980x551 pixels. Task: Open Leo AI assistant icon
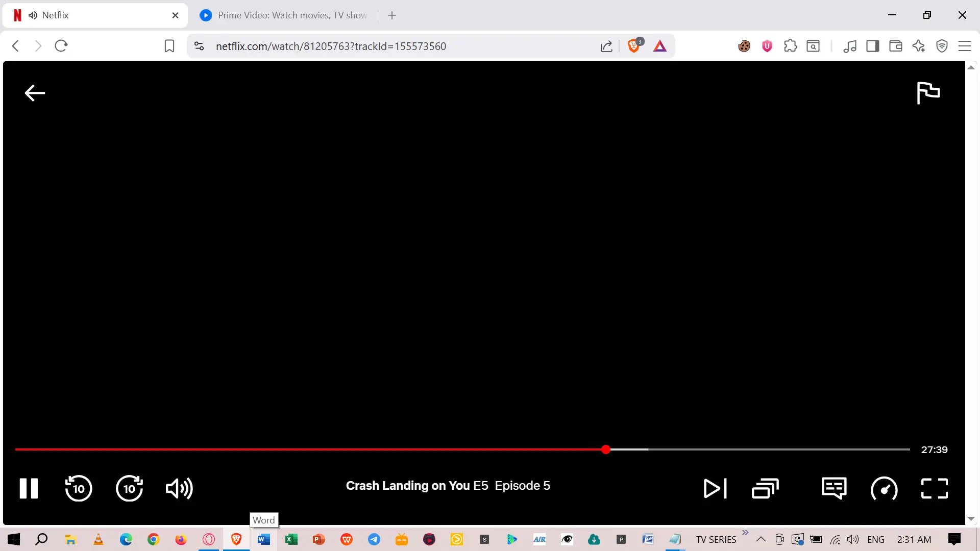(919, 46)
